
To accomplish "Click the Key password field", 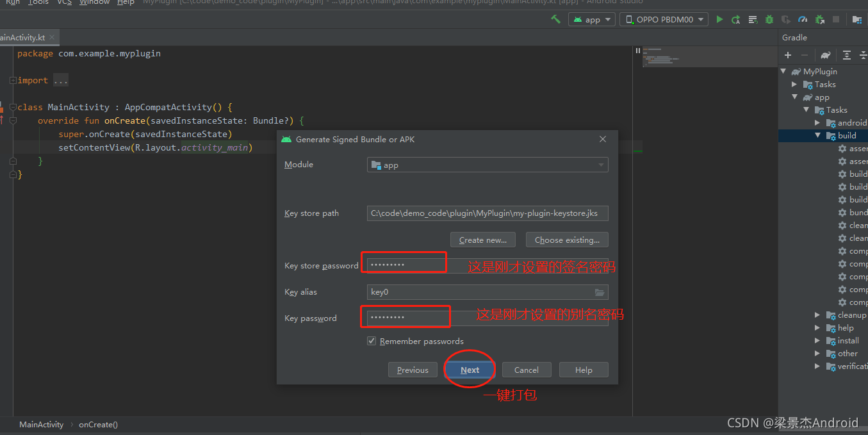I will [x=487, y=318].
